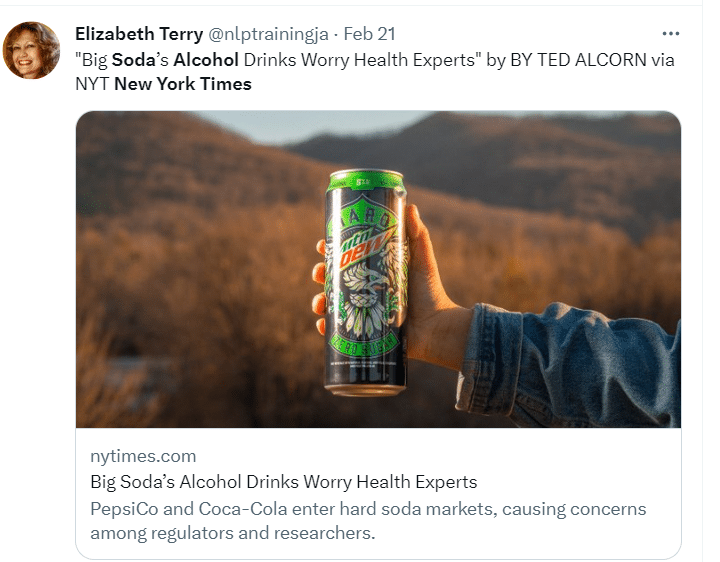Open the Elizabeth Terry display name link
This screenshot has height=562, width=720.
[139, 35]
